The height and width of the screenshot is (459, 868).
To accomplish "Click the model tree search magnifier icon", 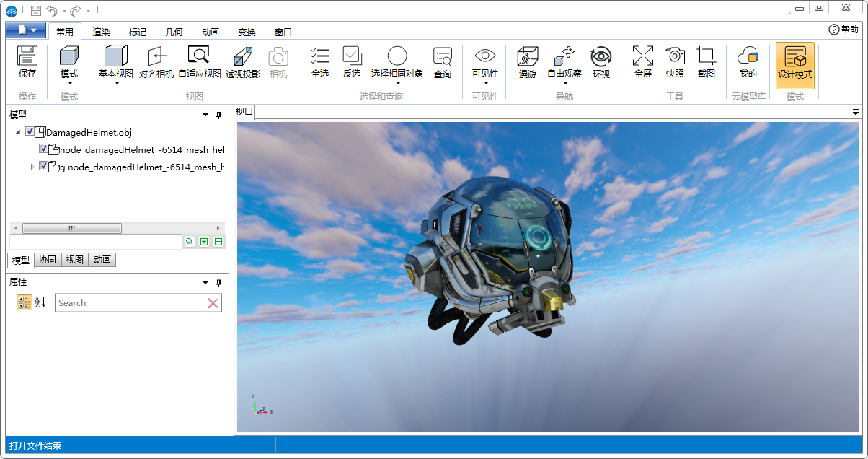I will pyautogui.click(x=190, y=242).
